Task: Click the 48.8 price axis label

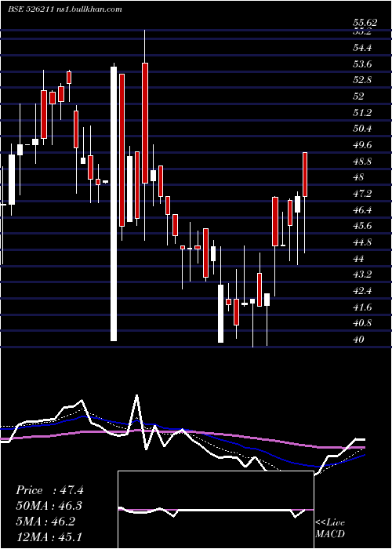Action: pyautogui.click(x=362, y=162)
